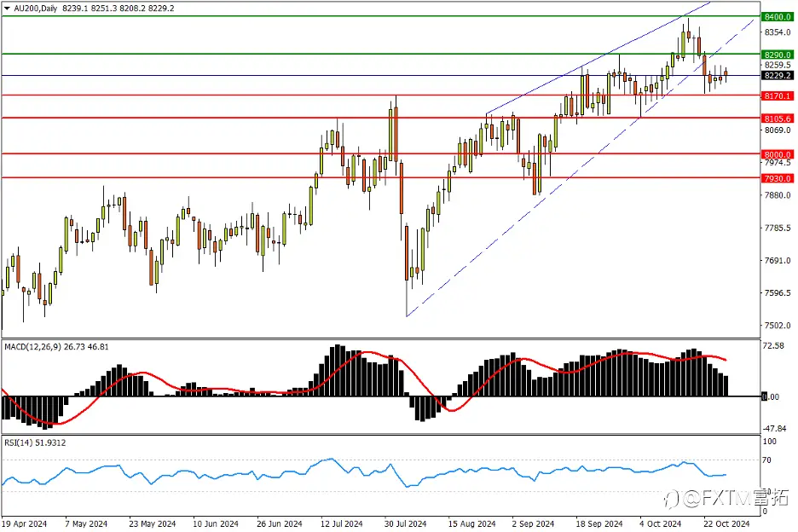Viewport: 798px width, 532px height.
Task: Select the MACD(12,26,9) indicator label
Action: [x=32, y=347]
